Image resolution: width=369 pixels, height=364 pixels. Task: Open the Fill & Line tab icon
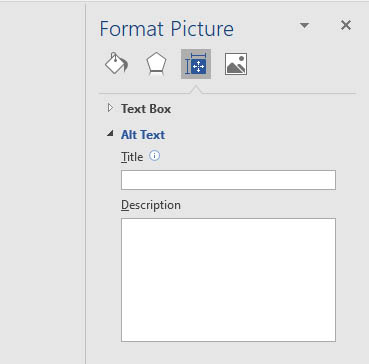point(116,63)
